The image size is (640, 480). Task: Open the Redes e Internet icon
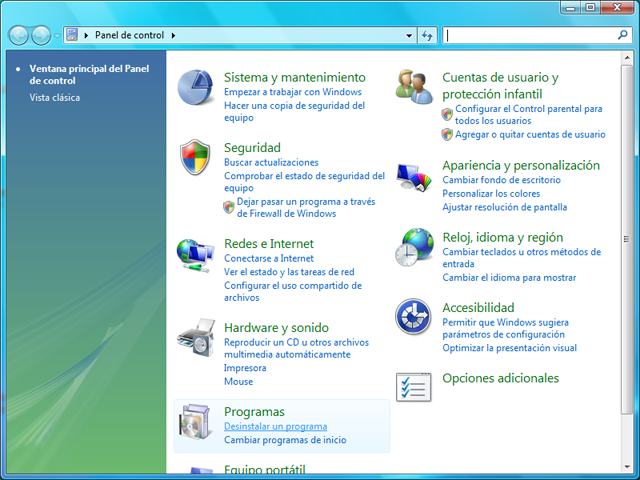(x=195, y=254)
